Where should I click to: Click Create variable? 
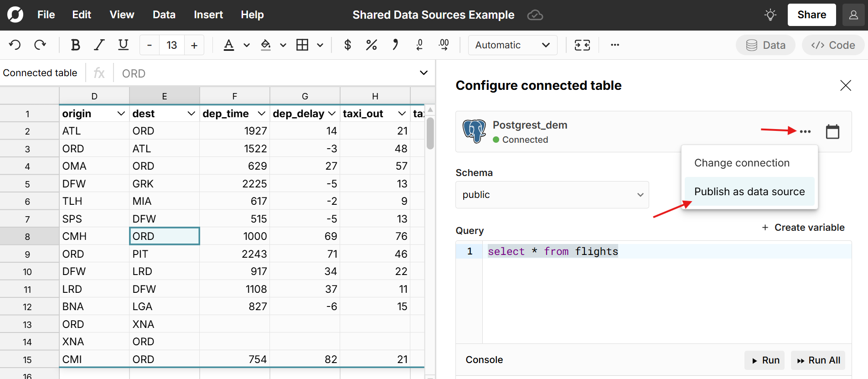point(803,228)
